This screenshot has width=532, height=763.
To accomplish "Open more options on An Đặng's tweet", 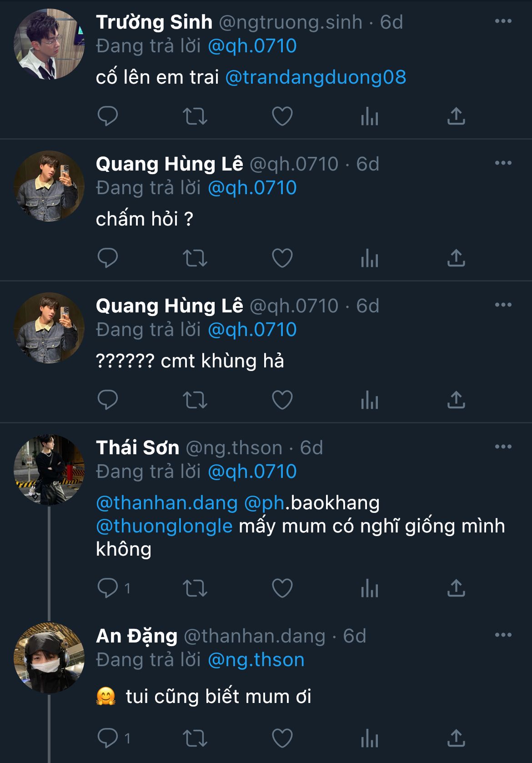I will 503,635.
